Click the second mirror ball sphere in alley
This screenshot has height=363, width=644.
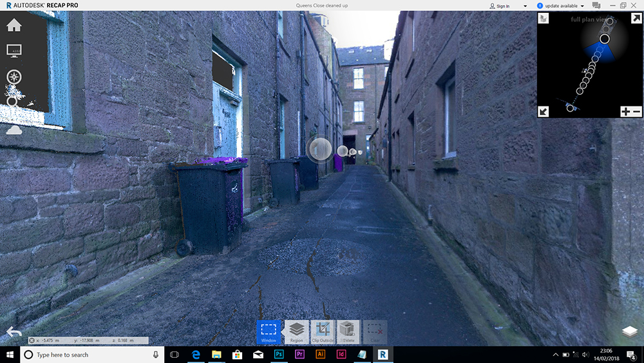point(343,151)
